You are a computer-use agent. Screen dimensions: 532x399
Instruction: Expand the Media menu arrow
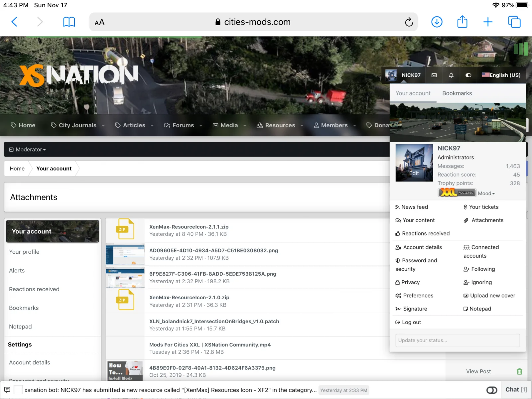click(245, 125)
